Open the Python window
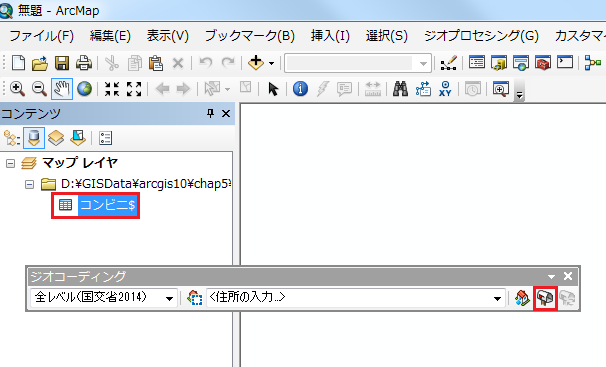 coord(565,62)
